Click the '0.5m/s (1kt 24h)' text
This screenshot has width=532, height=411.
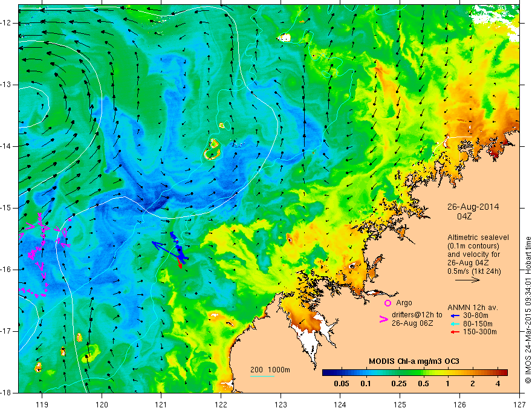point(474,271)
